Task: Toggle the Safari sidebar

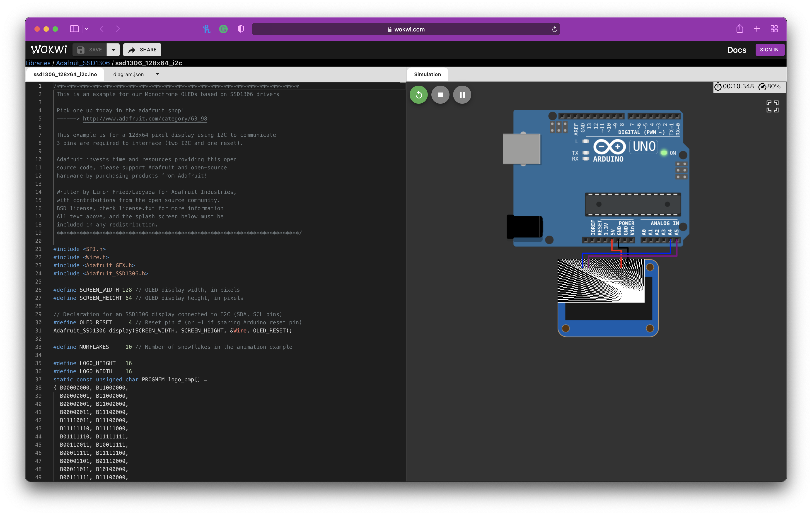Action: 74,29
